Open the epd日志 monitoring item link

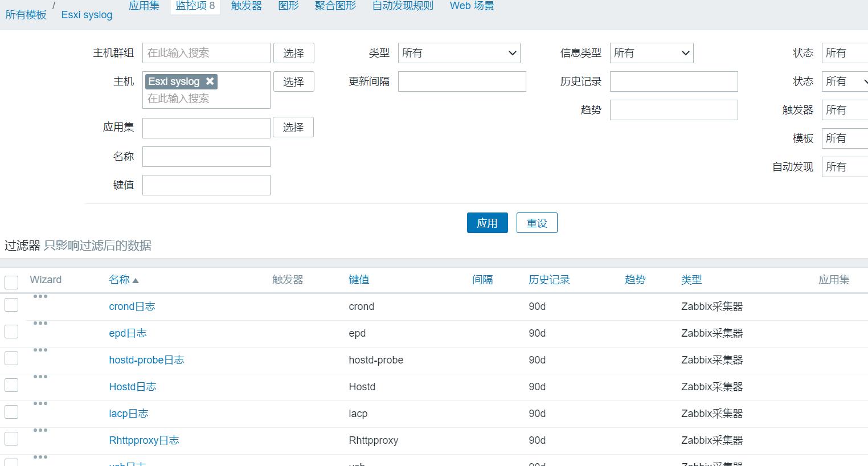128,333
